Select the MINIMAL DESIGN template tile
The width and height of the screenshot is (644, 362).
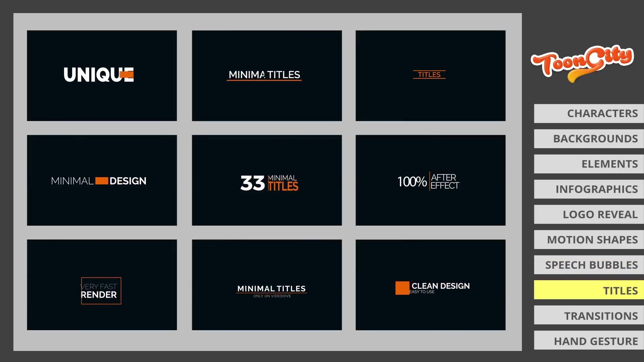tap(102, 180)
